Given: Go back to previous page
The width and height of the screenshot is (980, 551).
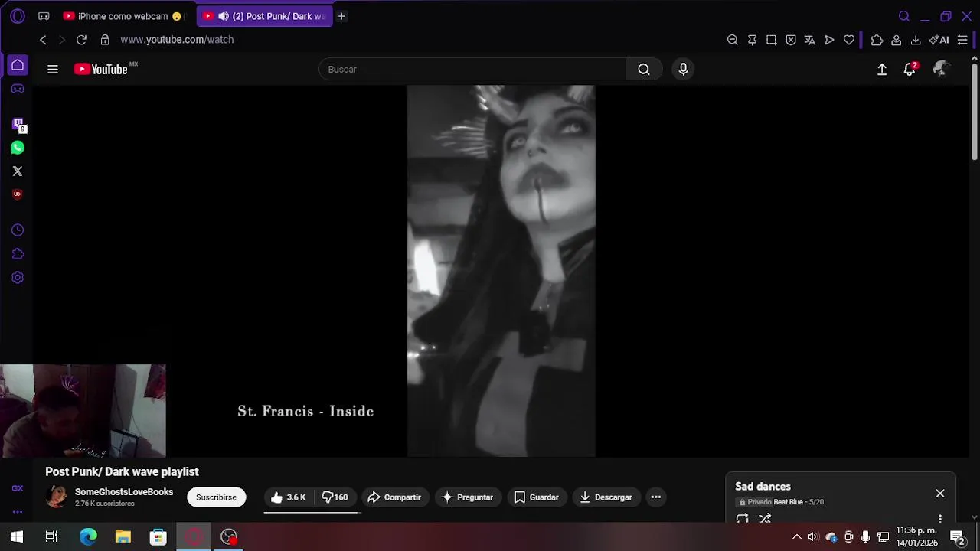Looking at the screenshot, I should 43,40.
